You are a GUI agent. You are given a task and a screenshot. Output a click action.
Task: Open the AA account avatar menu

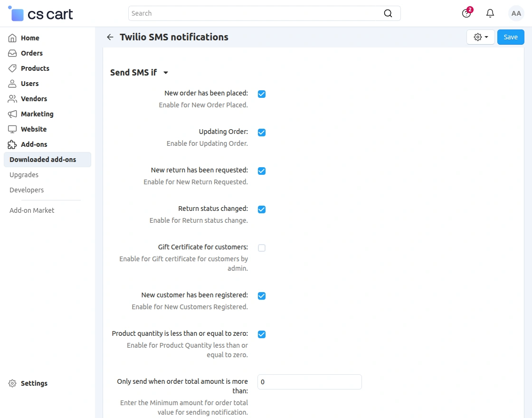click(516, 13)
